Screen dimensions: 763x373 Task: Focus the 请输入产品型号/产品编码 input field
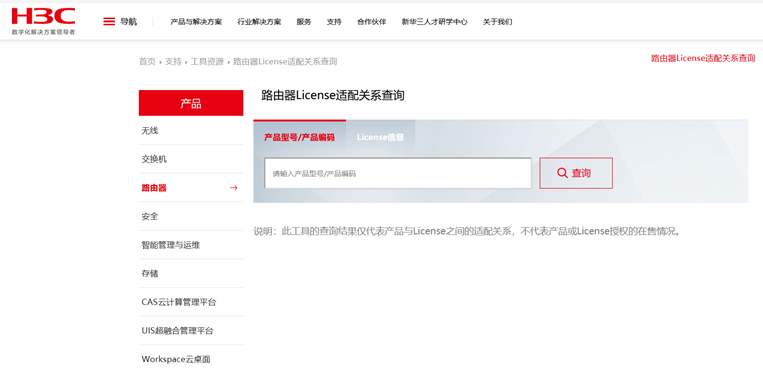tap(398, 173)
